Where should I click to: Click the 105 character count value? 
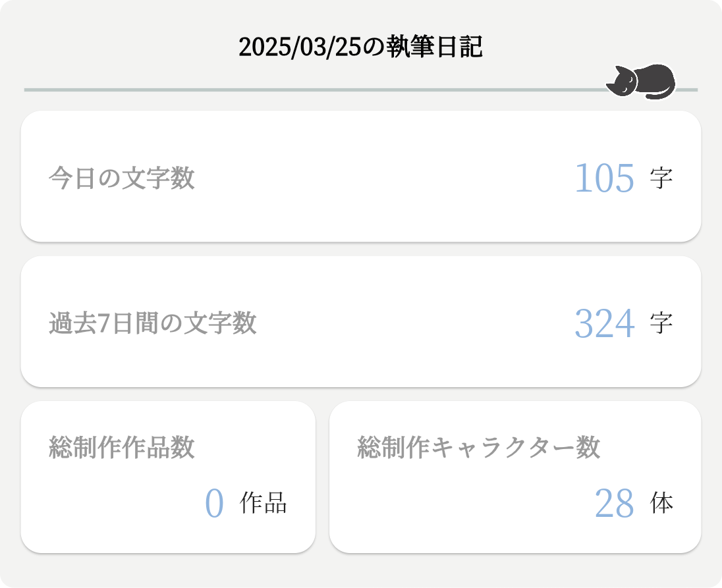tap(604, 178)
